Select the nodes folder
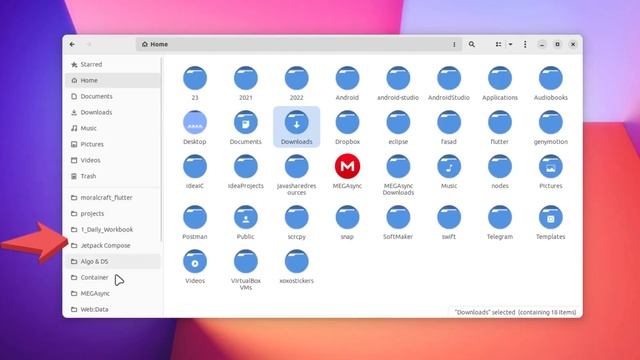The height and width of the screenshot is (360, 640). click(x=500, y=171)
